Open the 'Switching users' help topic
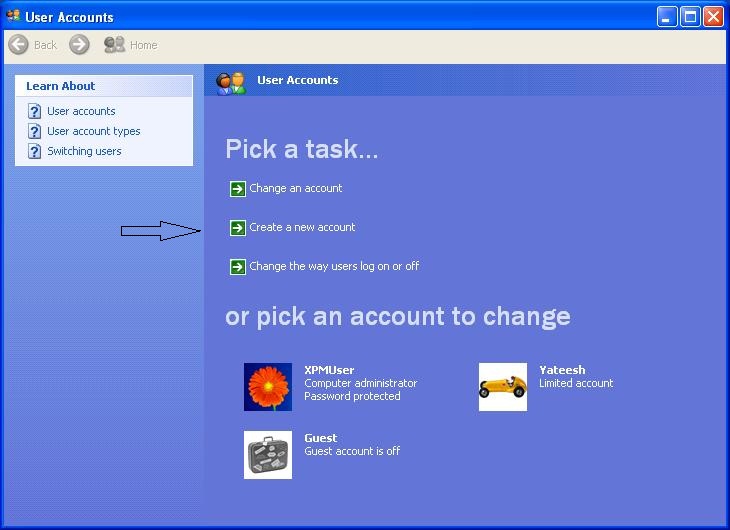This screenshot has height=530, width=730. coord(84,151)
